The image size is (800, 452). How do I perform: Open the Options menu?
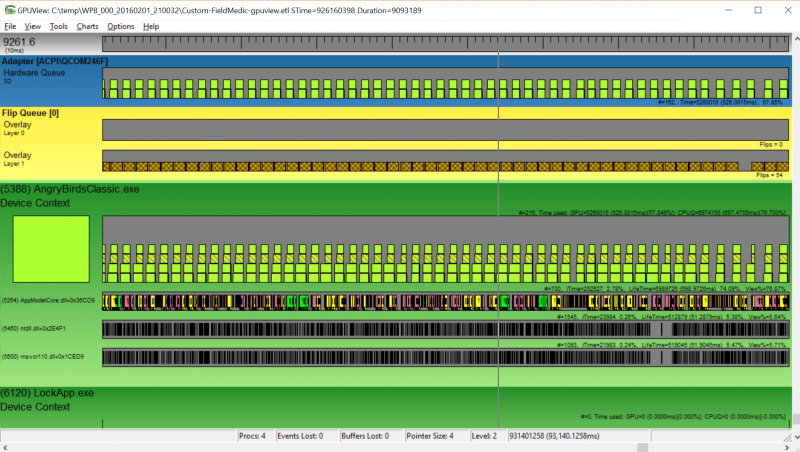pos(121,27)
